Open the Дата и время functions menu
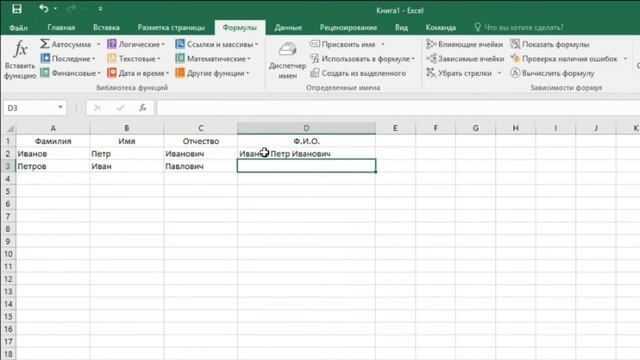 click(x=138, y=73)
